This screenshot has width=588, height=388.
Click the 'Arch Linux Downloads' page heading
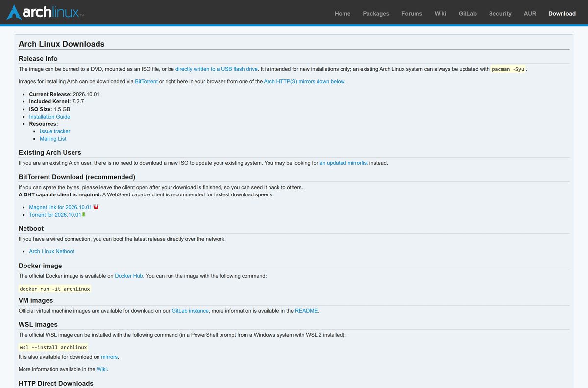click(x=62, y=44)
